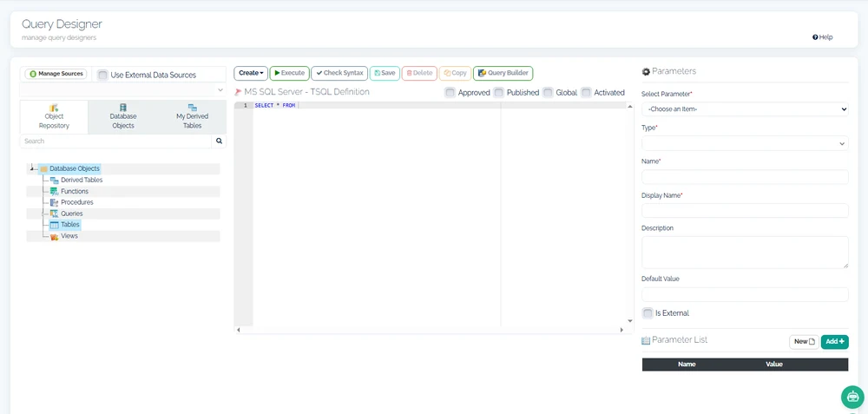
Task: Click the Functions tree label
Action: pyautogui.click(x=74, y=192)
